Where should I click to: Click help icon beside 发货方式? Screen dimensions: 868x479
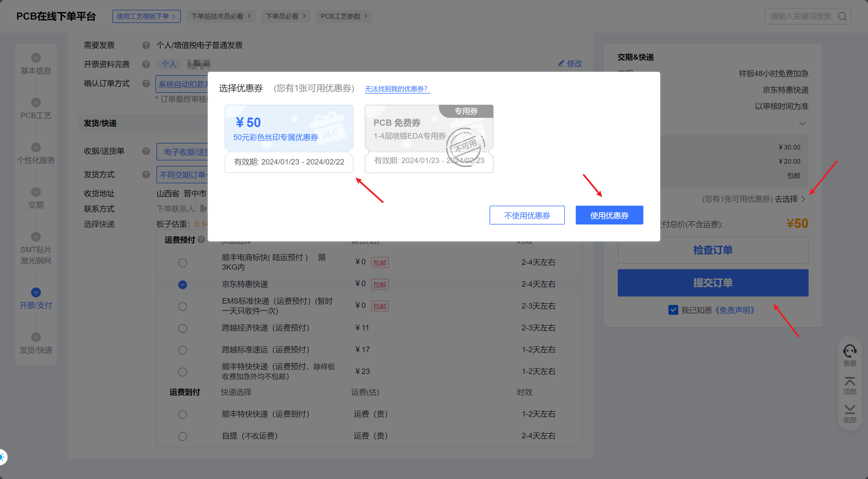click(146, 174)
